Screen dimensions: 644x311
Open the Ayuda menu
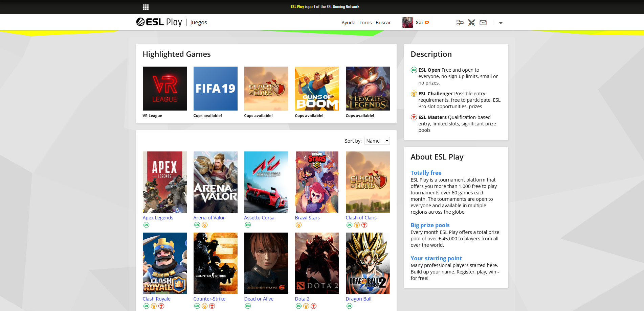(x=348, y=23)
